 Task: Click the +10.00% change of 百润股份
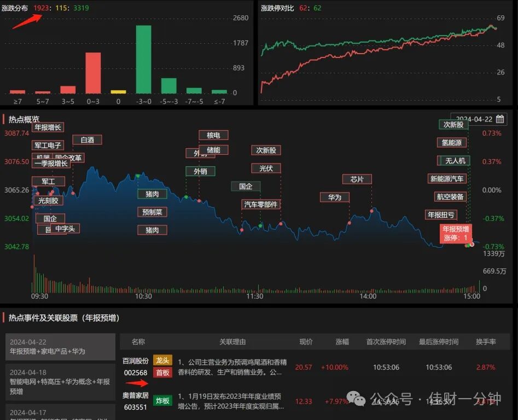(334, 367)
